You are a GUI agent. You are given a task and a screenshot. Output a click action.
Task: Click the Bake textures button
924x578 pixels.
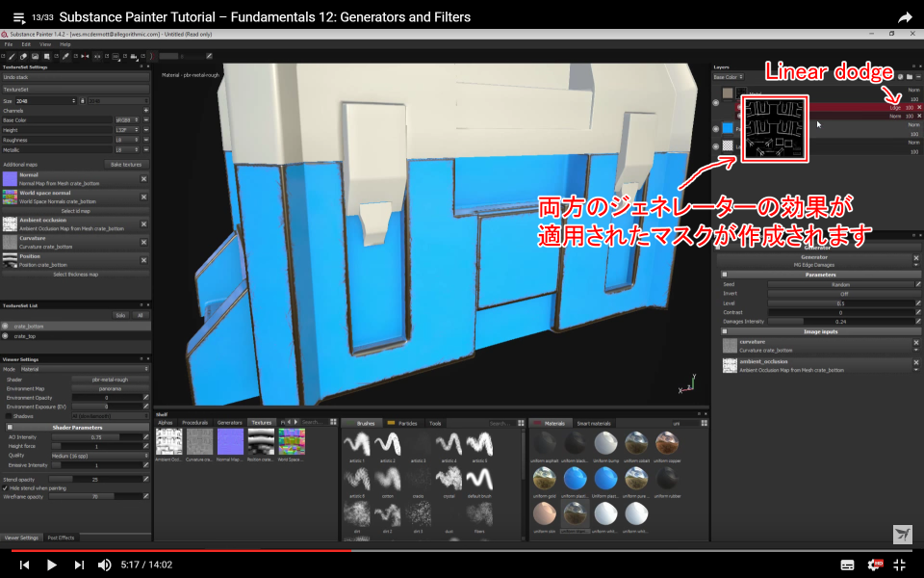coord(126,165)
